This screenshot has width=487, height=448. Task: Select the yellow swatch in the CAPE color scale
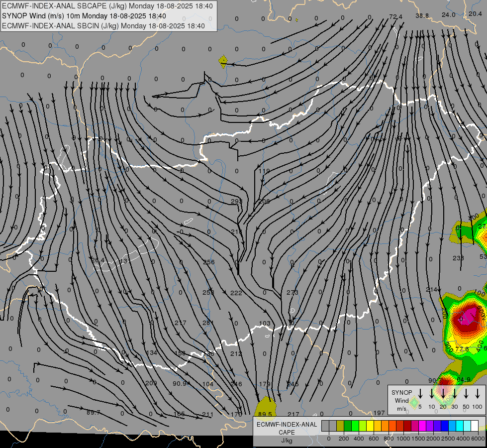click(x=370, y=426)
